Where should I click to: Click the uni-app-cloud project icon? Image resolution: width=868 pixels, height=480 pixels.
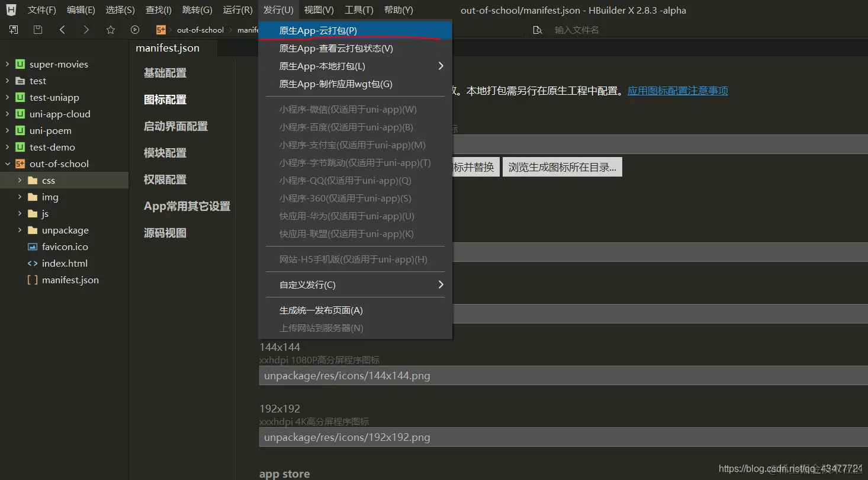click(x=21, y=114)
